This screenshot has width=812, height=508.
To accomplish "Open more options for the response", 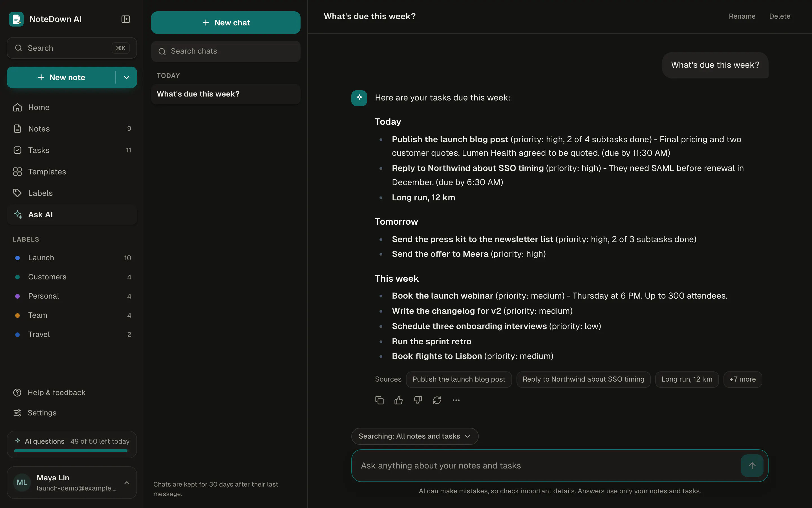I will pyautogui.click(x=456, y=400).
